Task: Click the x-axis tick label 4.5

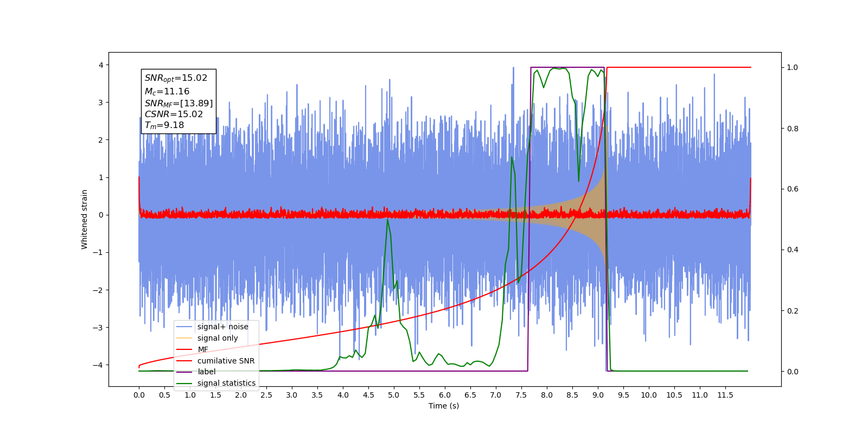Action: (368, 395)
